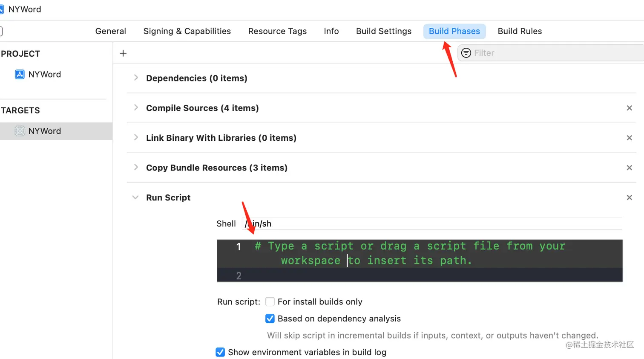Click the PROJECT section header
The image size is (644, 359).
pos(20,54)
